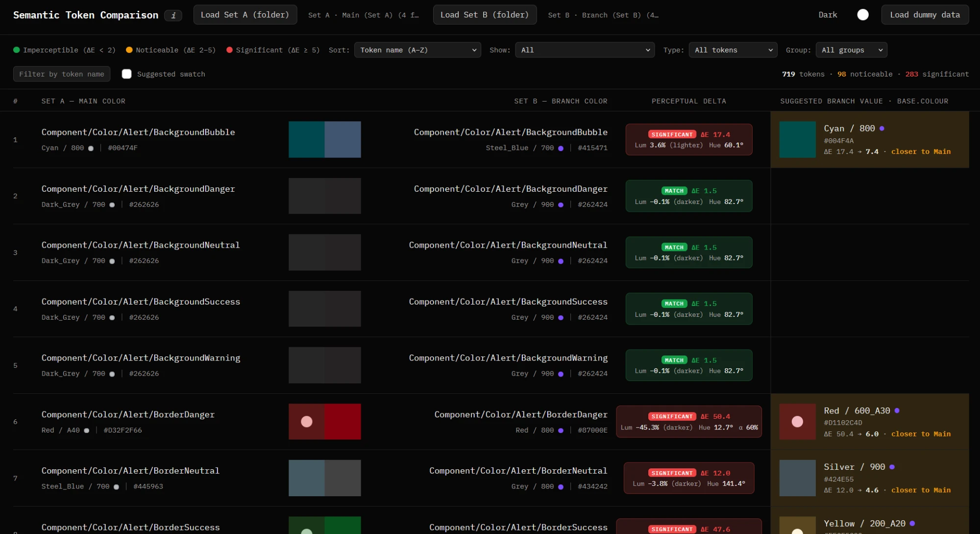Screen dimensions: 980x534
Task: Click the MATCH badge for BackgroundDanger
Action: coord(674,191)
